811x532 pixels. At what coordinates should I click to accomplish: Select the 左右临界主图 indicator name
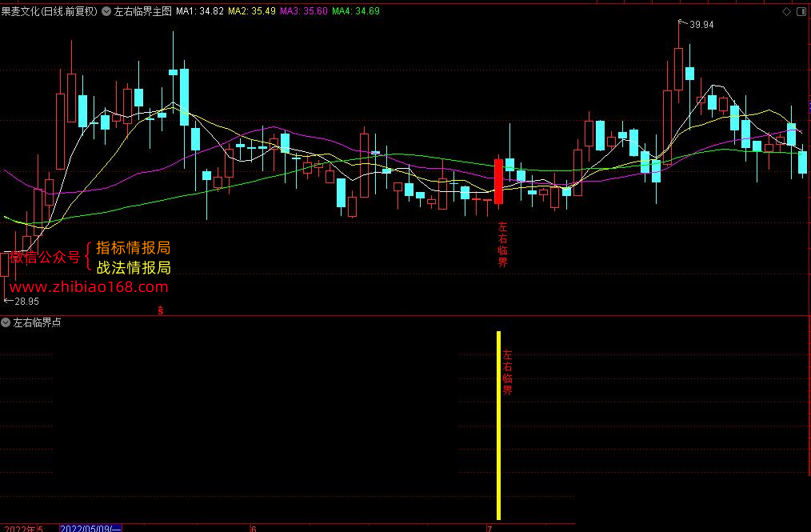(x=142, y=11)
